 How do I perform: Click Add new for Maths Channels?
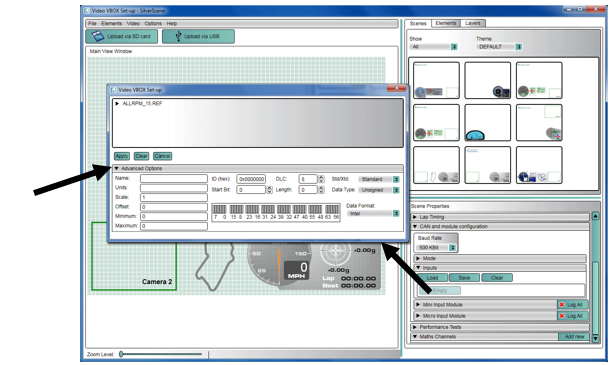[x=574, y=337]
